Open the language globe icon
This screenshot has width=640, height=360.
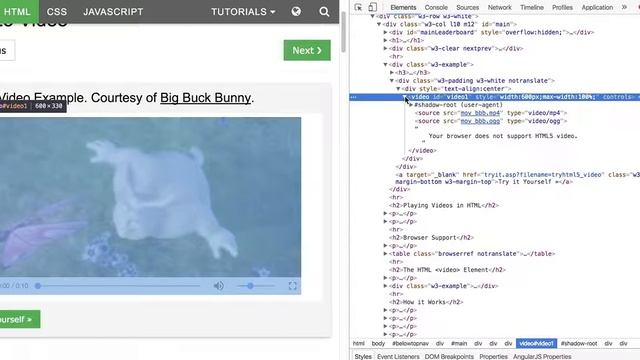[x=296, y=11]
